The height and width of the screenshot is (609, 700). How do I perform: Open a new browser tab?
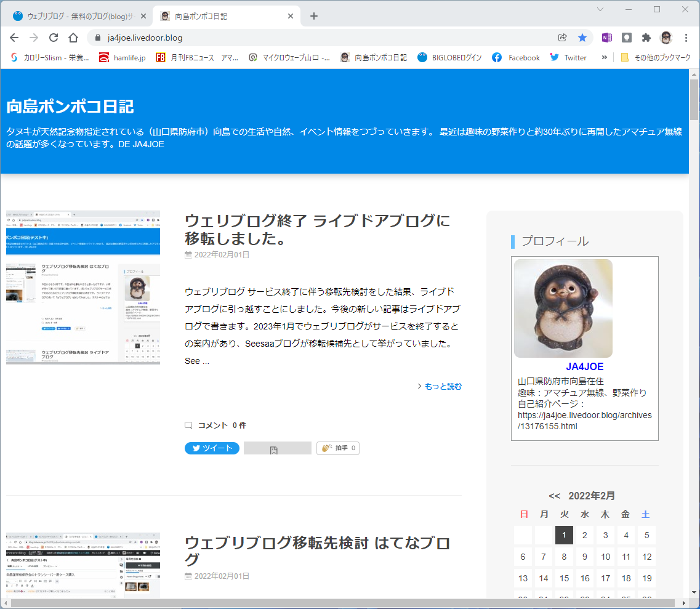(314, 16)
